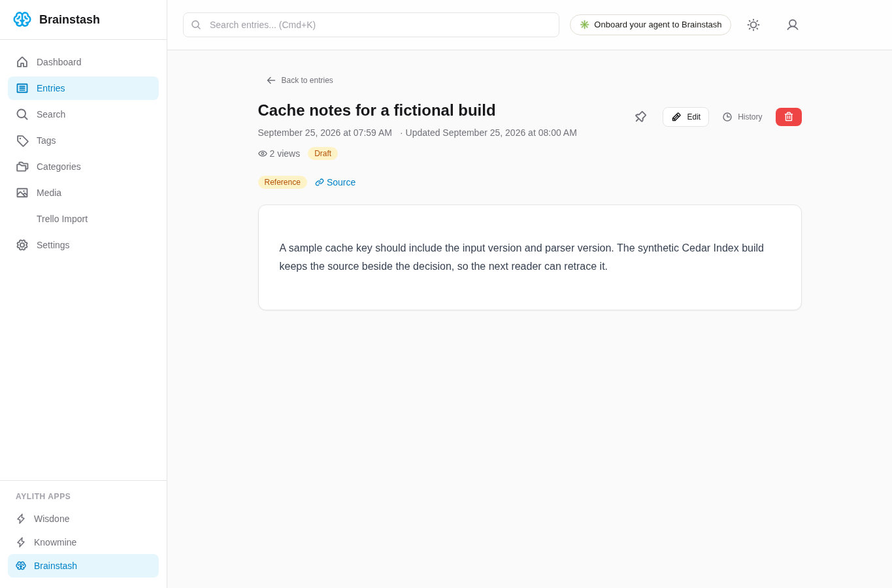Click the Media image icon
The height and width of the screenshot is (588, 892).
22,193
